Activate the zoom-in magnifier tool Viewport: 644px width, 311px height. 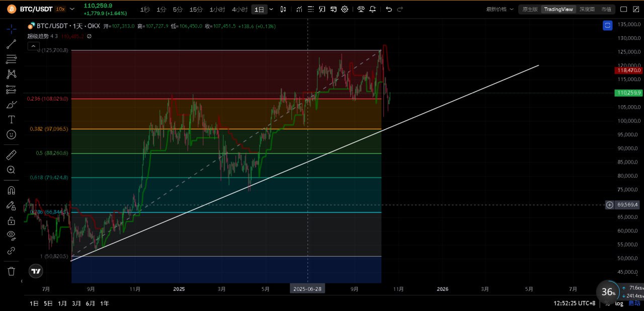pyautogui.click(x=11, y=170)
